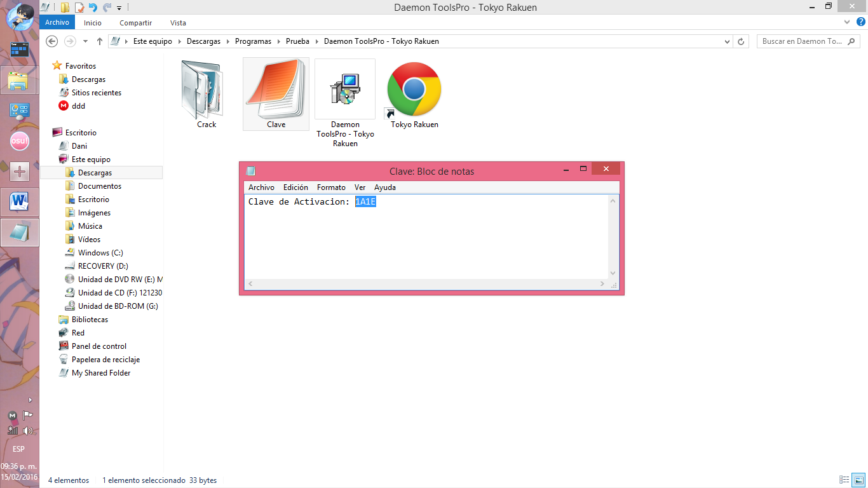Switch to Details view icon in status bar
This screenshot has width=868, height=488.
point(844,480)
